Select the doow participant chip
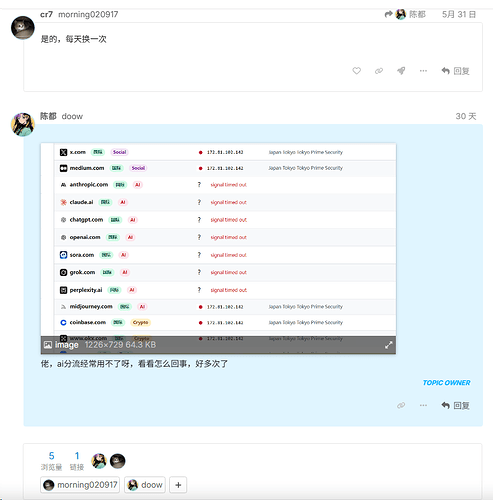This screenshot has height=500, width=493. tap(145, 485)
